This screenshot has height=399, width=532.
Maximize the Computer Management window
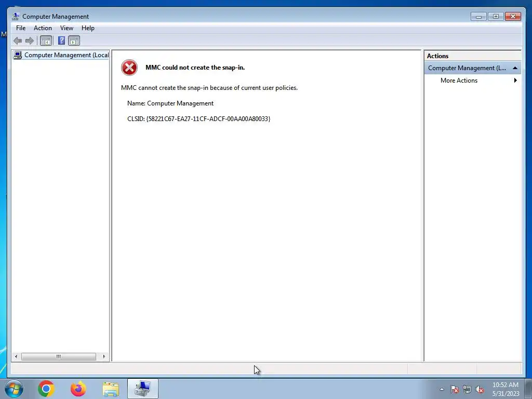496,16
